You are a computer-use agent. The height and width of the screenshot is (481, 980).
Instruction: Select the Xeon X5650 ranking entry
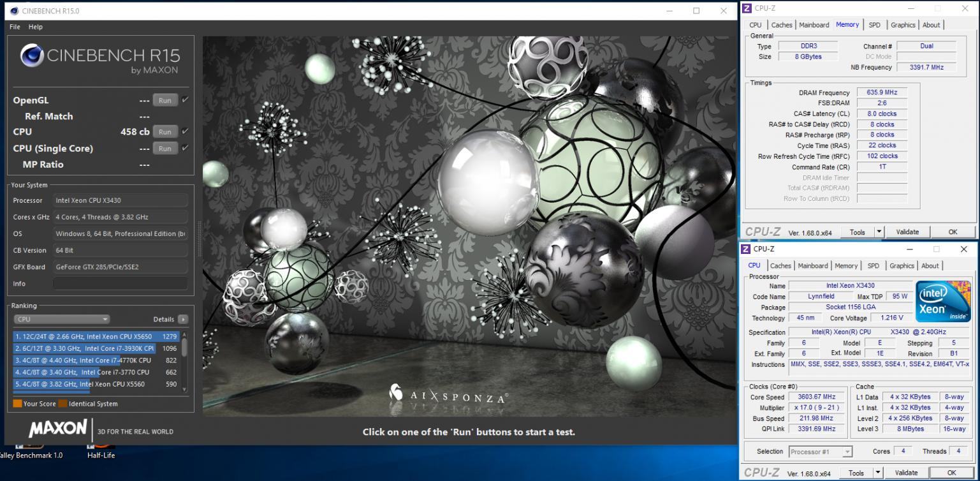point(96,336)
